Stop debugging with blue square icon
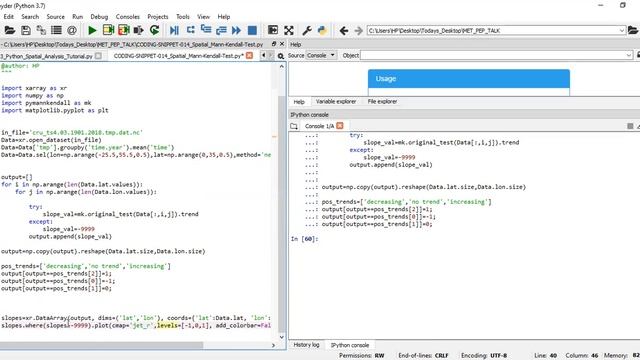The height and width of the screenshot is (360, 640). click(x=252, y=30)
